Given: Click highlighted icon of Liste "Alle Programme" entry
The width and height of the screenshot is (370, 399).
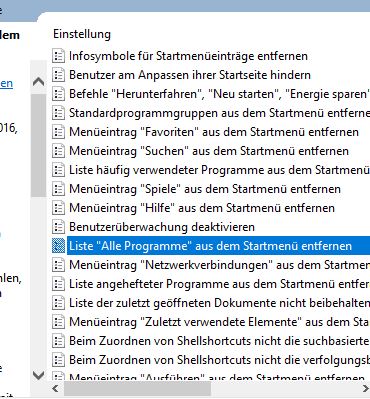Looking at the screenshot, I should (x=58, y=246).
